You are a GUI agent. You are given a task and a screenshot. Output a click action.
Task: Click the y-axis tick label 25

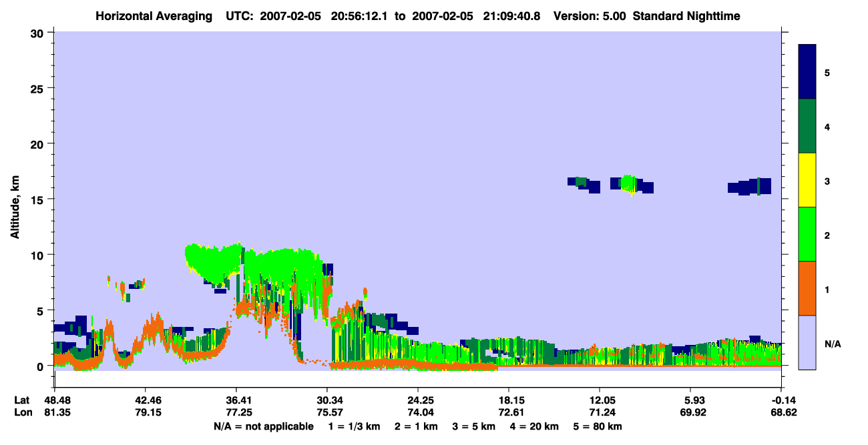[x=38, y=88]
